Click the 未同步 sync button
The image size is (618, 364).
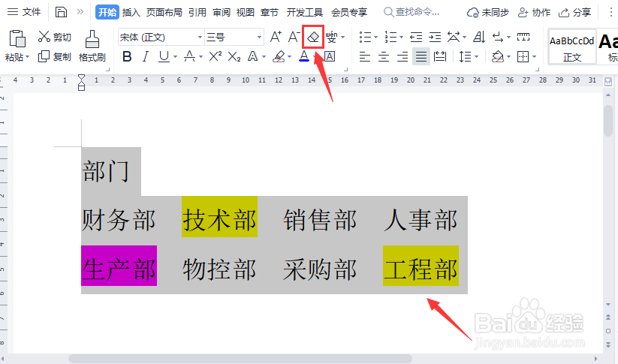488,12
